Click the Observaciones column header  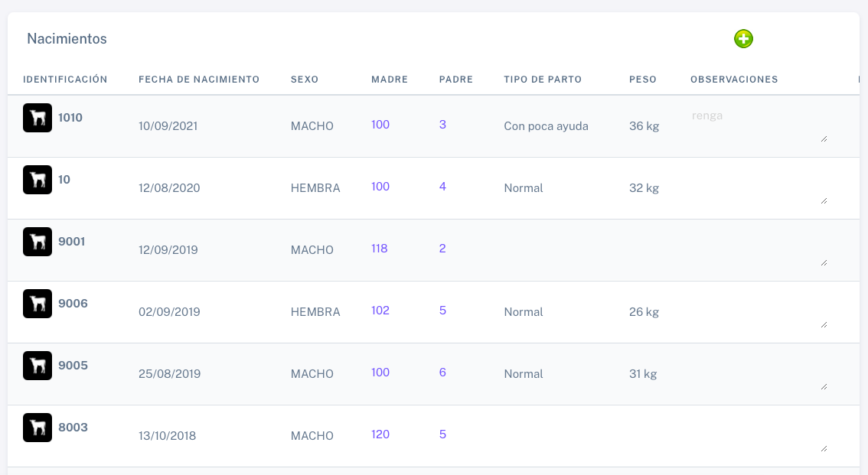pos(734,80)
